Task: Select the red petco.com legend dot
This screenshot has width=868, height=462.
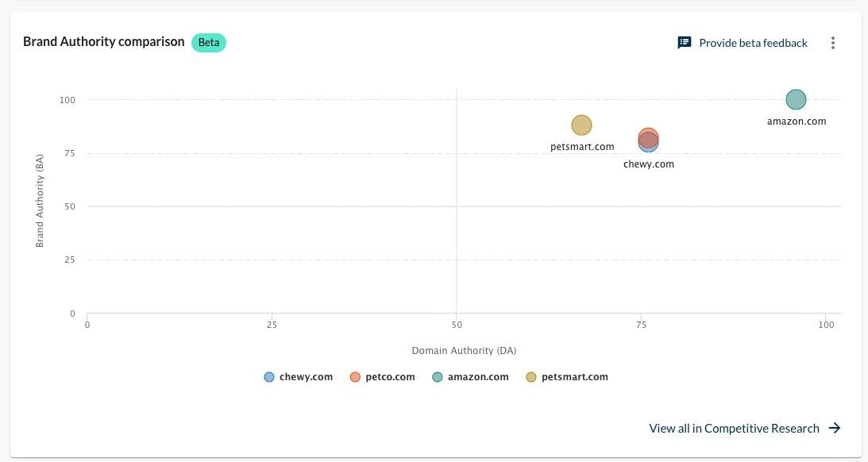Action: tap(356, 376)
